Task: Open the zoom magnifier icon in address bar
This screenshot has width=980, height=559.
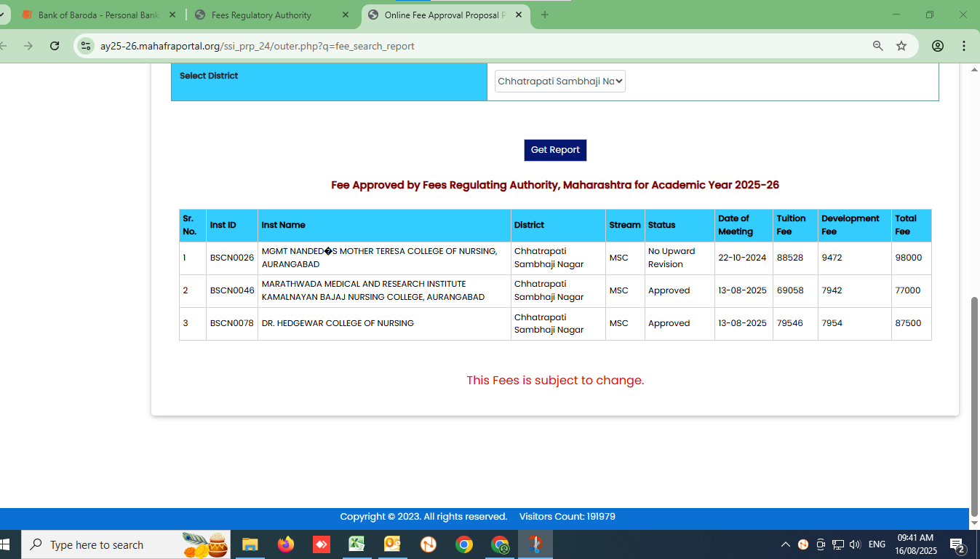Action: (878, 46)
